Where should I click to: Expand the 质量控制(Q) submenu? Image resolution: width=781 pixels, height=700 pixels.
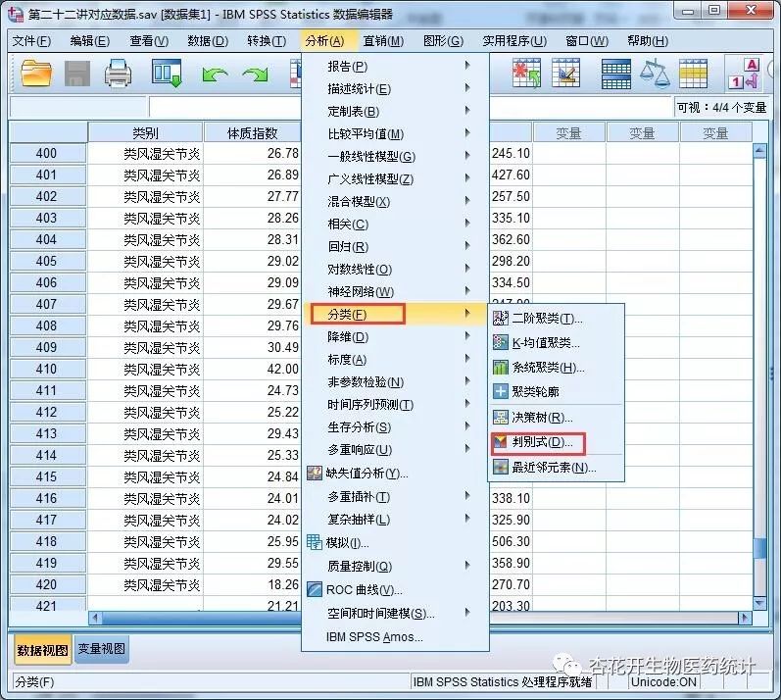pos(466,565)
